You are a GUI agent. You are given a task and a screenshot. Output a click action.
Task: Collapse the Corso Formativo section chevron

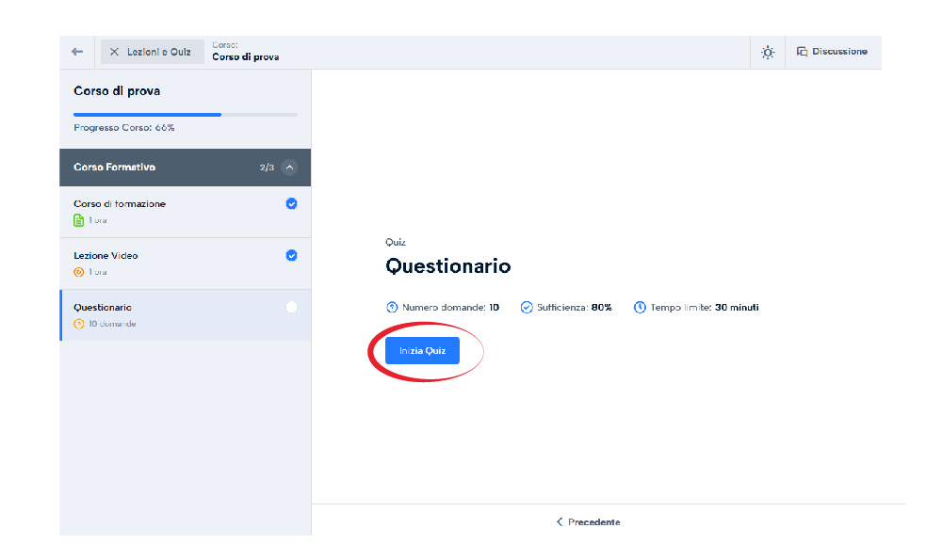(289, 168)
